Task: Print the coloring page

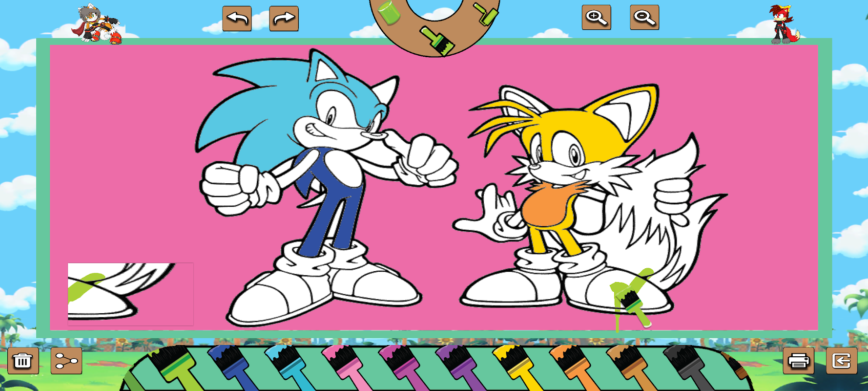Action: coord(799,361)
